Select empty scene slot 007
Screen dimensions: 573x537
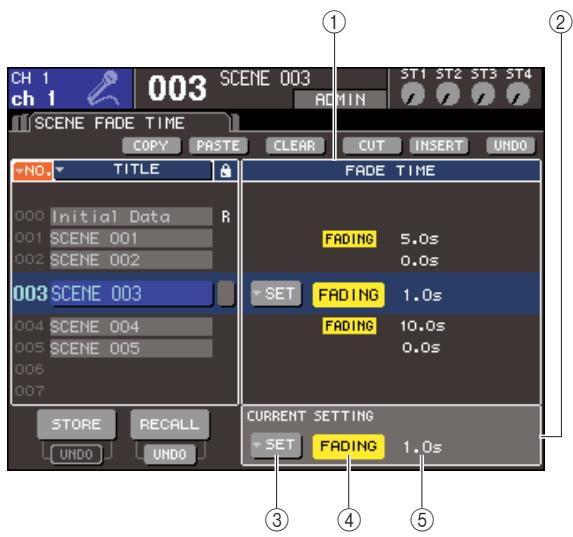124,391
